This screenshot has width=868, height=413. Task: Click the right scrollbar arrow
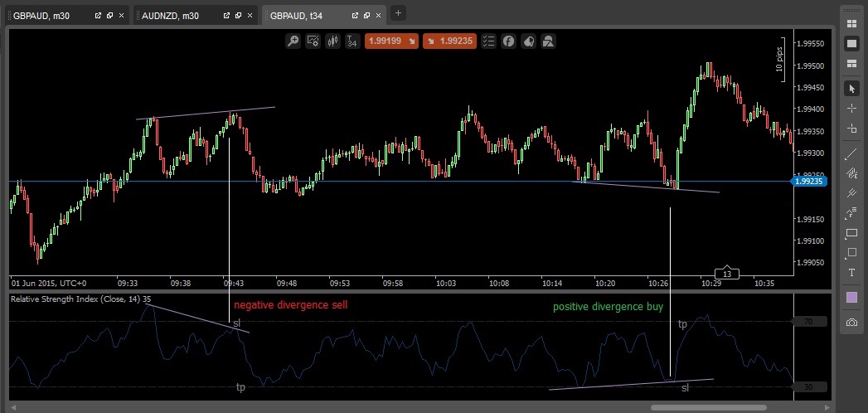click(827, 407)
